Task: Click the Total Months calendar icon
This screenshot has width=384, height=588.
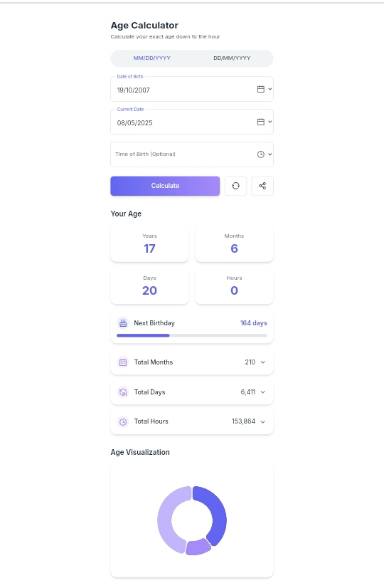Action: 123,362
